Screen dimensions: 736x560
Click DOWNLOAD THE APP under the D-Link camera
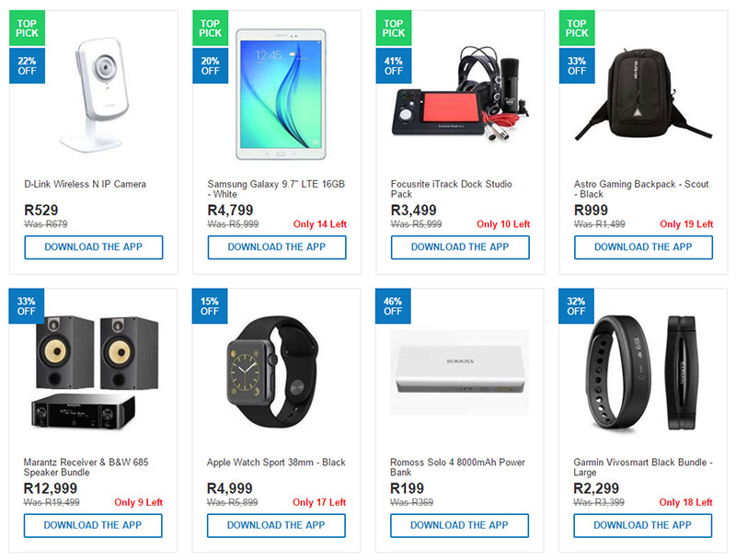point(92,247)
